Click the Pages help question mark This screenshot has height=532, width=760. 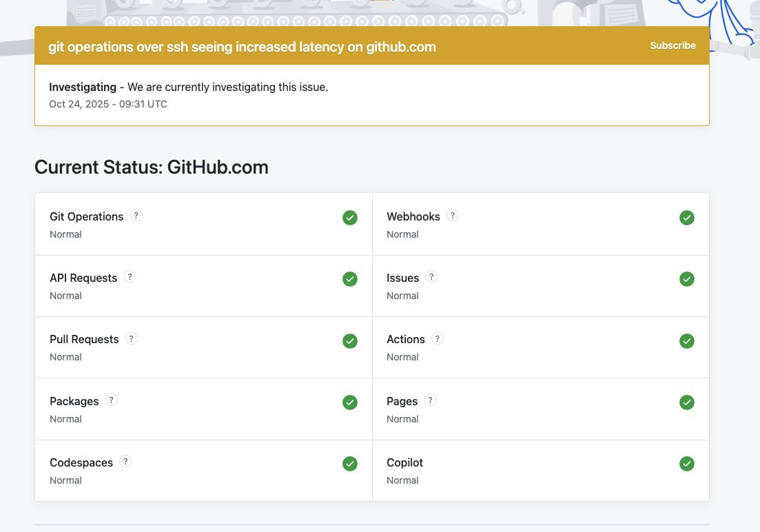pos(430,400)
